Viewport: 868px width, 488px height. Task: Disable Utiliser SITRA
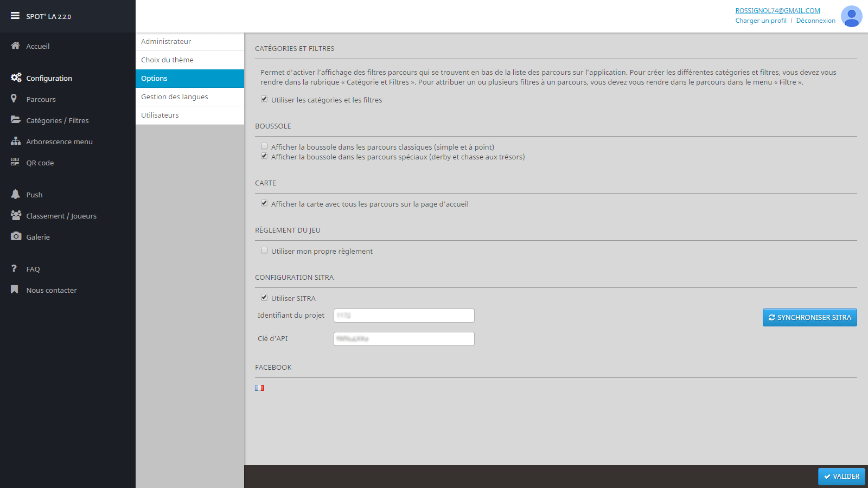[264, 297]
